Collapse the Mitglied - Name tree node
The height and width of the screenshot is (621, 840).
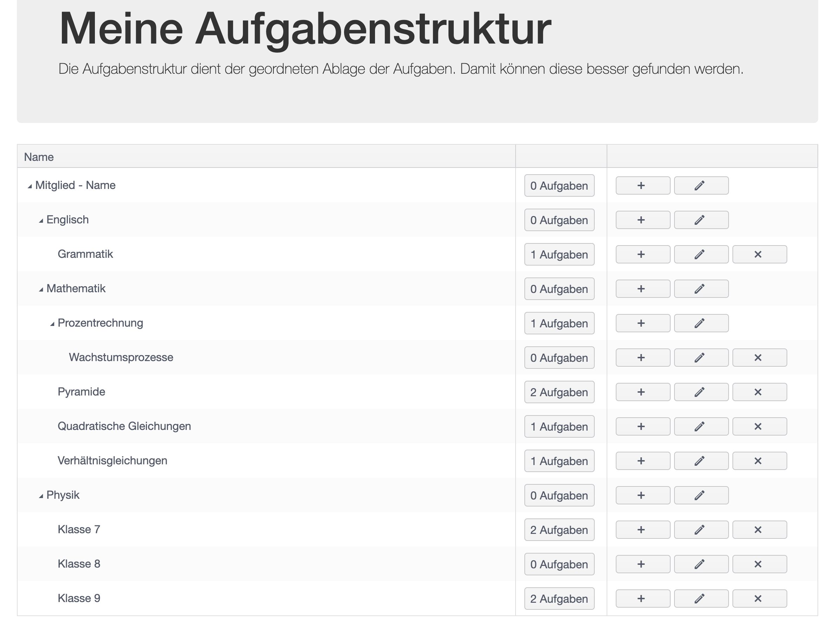click(x=30, y=187)
